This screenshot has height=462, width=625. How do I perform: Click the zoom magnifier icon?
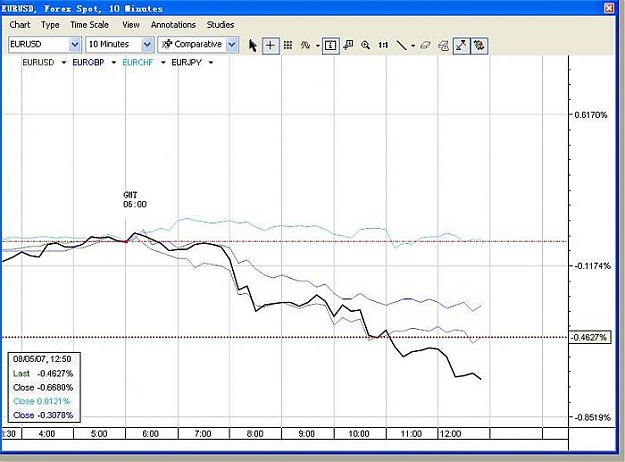[365, 45]
